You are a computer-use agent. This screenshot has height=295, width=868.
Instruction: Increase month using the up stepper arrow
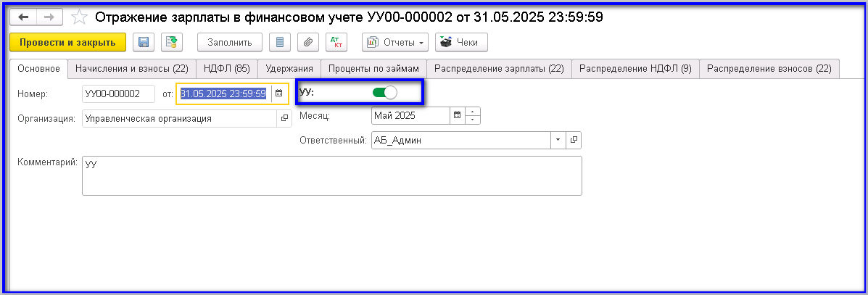pyautogui.click(x=473, y=112)
